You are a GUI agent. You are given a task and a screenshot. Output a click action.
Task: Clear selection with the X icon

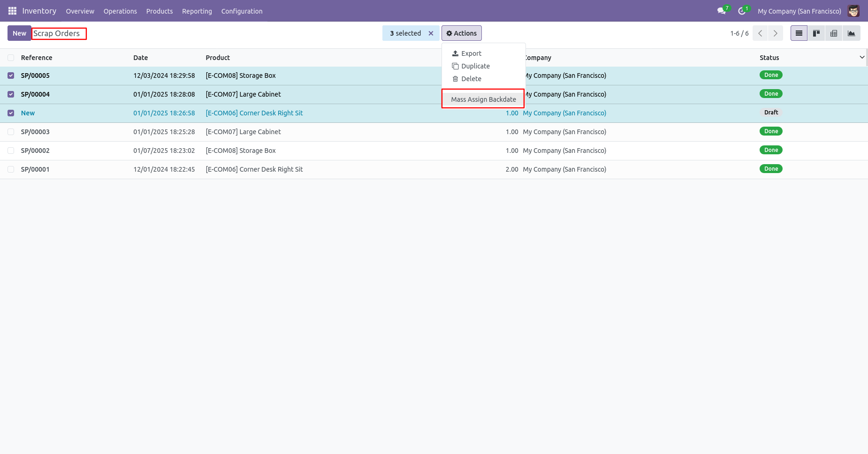431,33
